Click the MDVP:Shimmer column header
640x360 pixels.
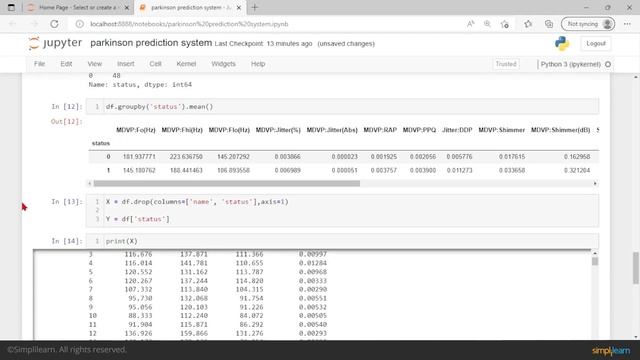[502, 130]
